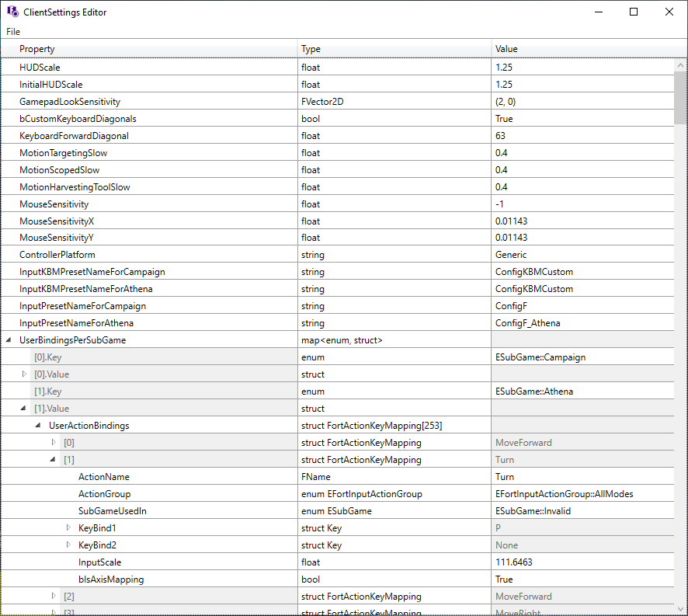Expand the KeyBind2 struct node
The height and width of the screenshot is (616, 688).
(x=68, y=545)
